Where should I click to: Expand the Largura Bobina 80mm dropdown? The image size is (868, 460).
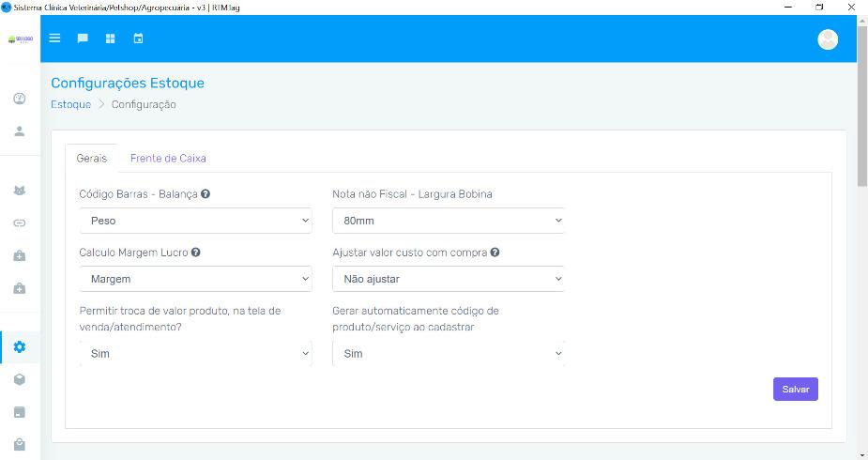[x=448, y=221]
